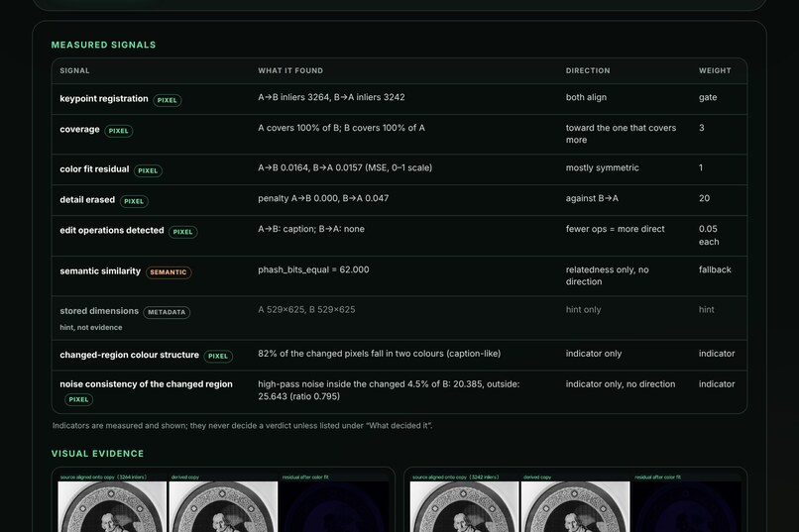This screenshot has height=532, width=799.
Task: Click the METADATA badge
Action: pyautogui.click(x=167, y=312)
